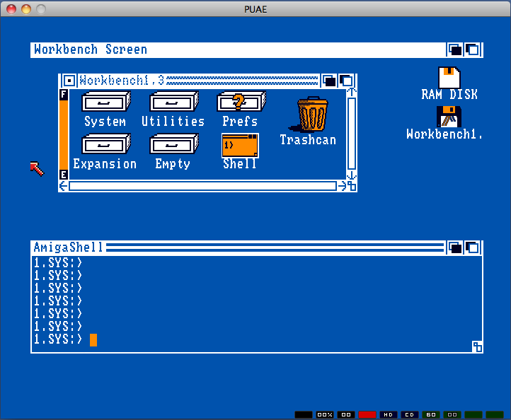Open the Expansion drawer icon
Image resolution: width=511 pixels, height=420 pixels.
click(106, 144)
